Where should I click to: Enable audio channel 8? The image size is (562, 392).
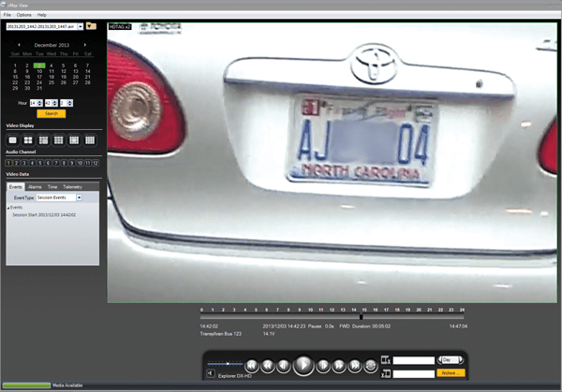click(64, 163)
